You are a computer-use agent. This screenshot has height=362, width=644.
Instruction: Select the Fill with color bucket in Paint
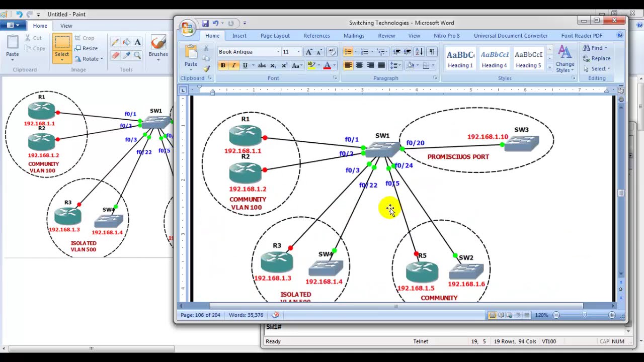pyautogui.click(x=126, y=43)
